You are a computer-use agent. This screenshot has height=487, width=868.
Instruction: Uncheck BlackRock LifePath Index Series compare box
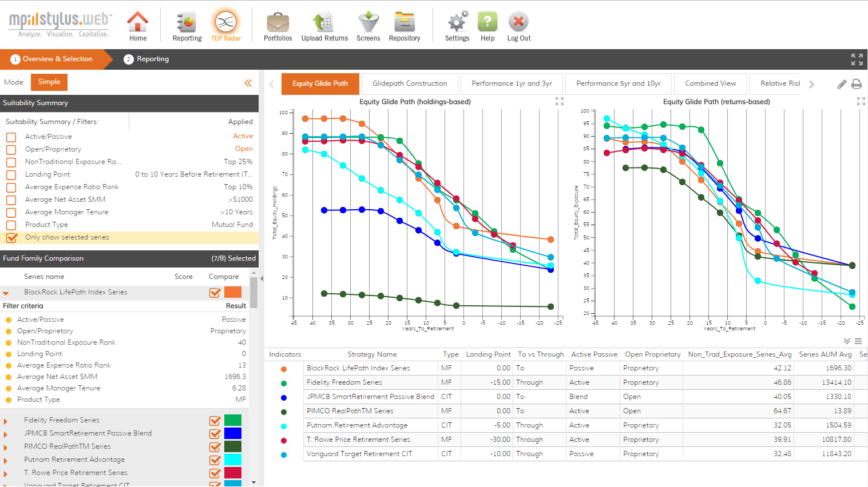coord(215,293)
